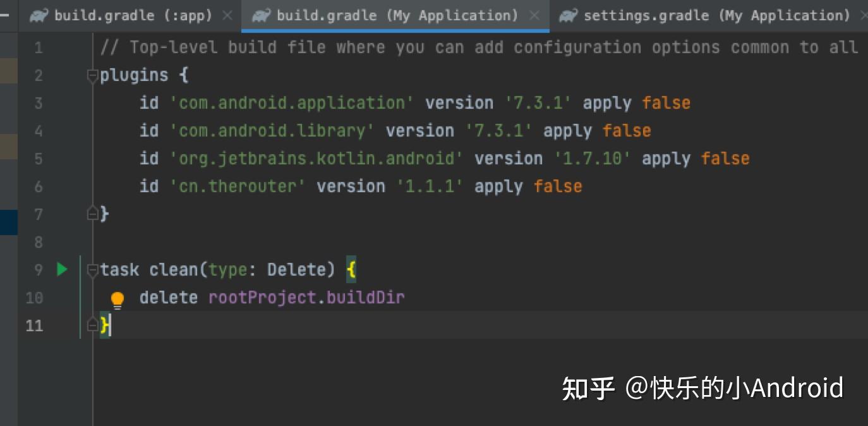Screen dimensions: 868x426
Task: Collapse the task clean block
Action: (x=93, y=270)
